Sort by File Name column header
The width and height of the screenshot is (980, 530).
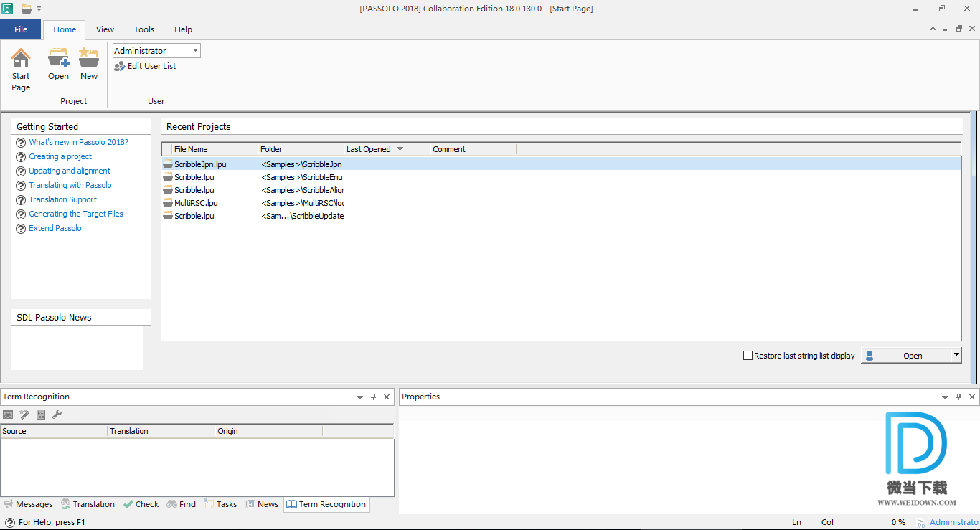(x=215, y=149)
